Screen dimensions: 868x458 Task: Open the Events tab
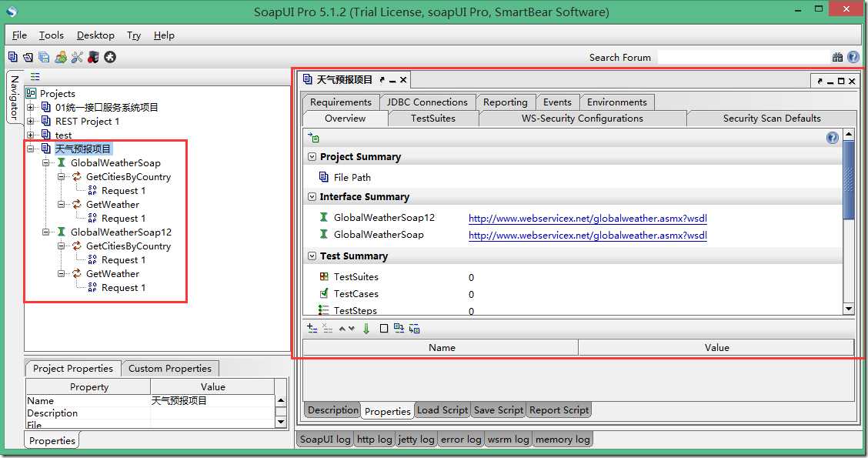[557, 102]
